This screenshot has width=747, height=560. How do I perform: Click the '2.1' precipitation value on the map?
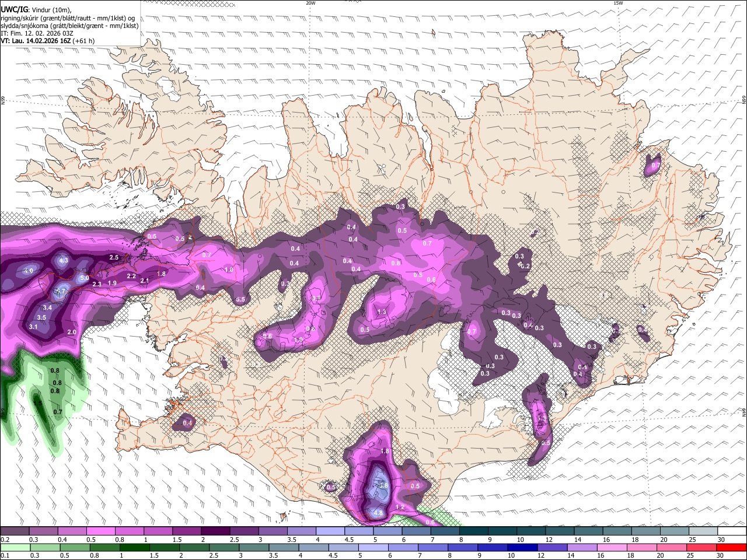145,281
